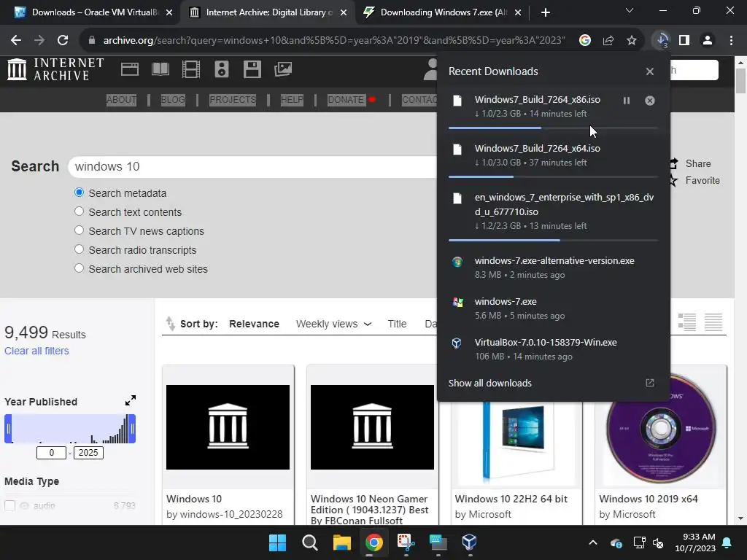Open VirtualBox-7.0.10-158379-Win.exe download entry
Screen dimensions: 747x560
pyautogui.click(x=553, y=349)
